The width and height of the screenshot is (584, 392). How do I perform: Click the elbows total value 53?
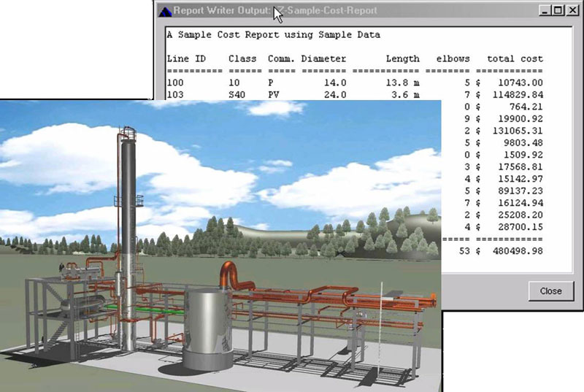(x=463, y=251)
